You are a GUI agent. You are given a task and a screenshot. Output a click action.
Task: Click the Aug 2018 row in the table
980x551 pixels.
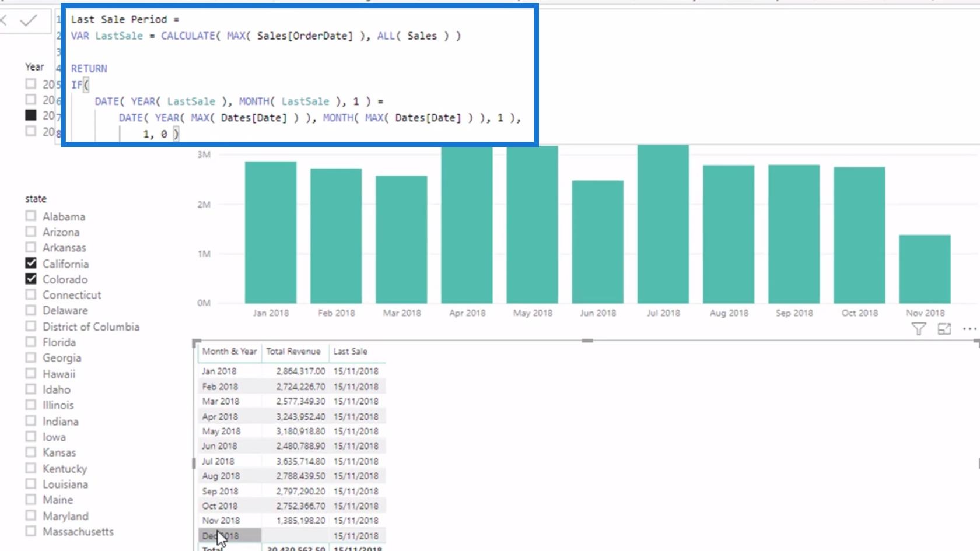292,476
